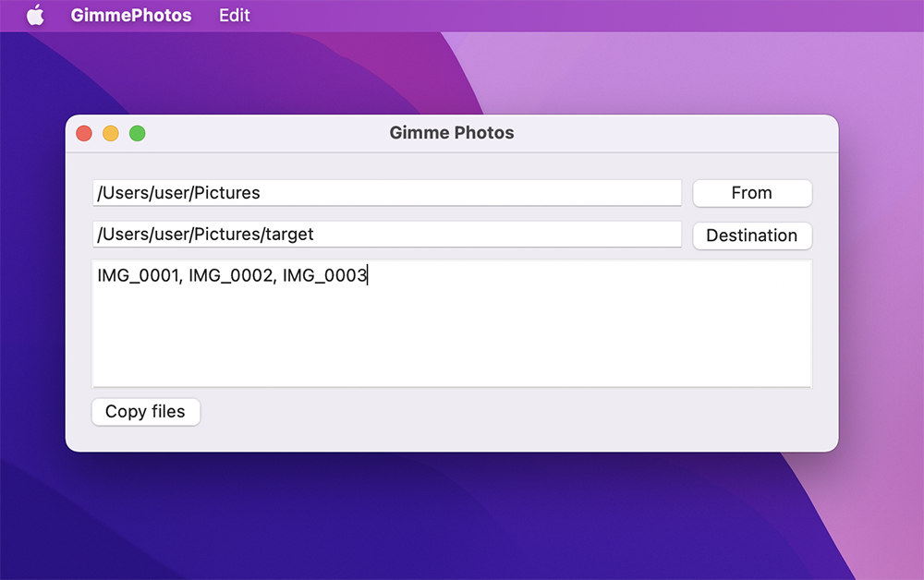Focus the /Users/user/Pictures source path field

462,193
